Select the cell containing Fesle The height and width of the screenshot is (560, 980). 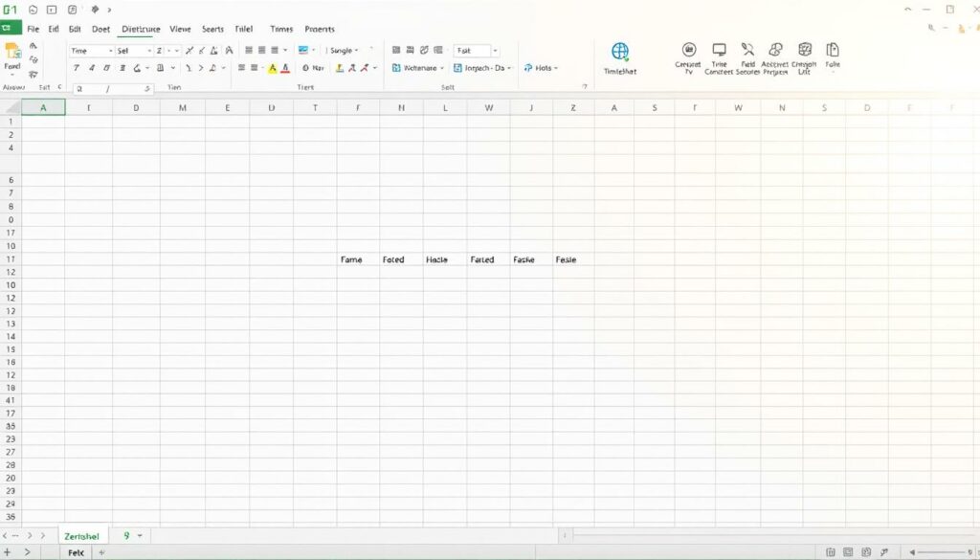tap(574, 259)
